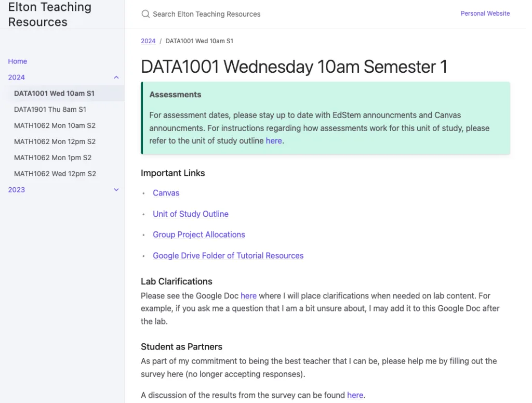This screenshot has height=403, width=532.
Task: Open the survey results discussion 'here' link
Action: [x=355, y=395]
